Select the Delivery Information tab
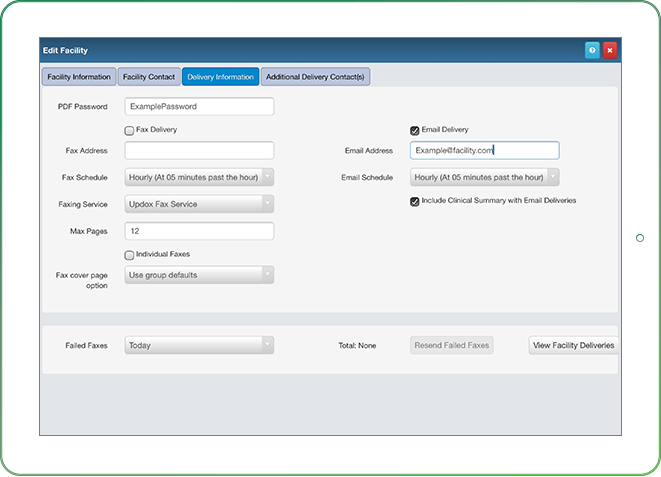Viewport: 661px width, 477px height. 220,77
